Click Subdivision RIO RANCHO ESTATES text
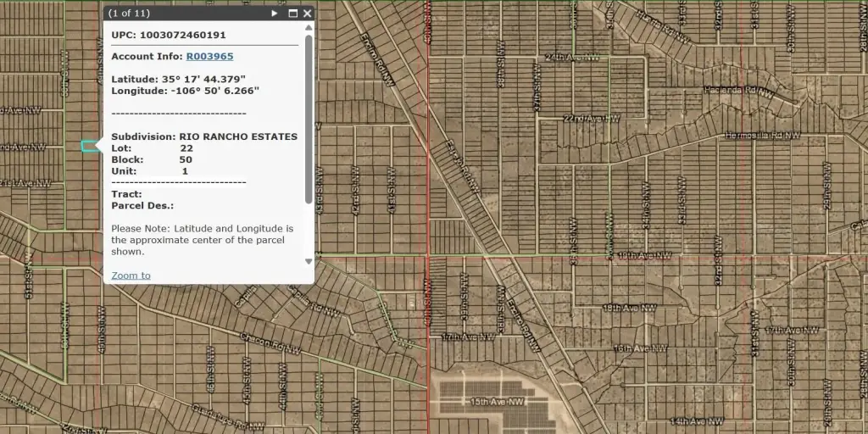The width and height of the screenshot is (868, 434). [204, 136]
